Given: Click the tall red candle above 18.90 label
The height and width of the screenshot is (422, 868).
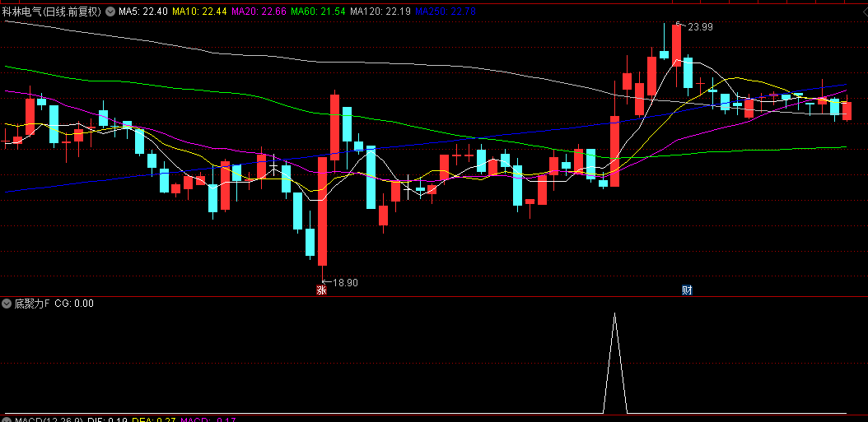Looking at the screenshot, I should coord(322,211).
